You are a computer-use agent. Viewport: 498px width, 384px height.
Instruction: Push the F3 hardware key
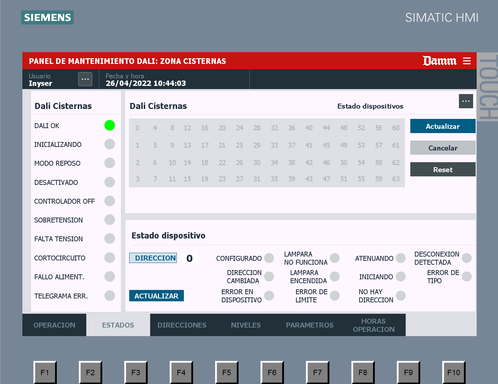coord(136,372)
